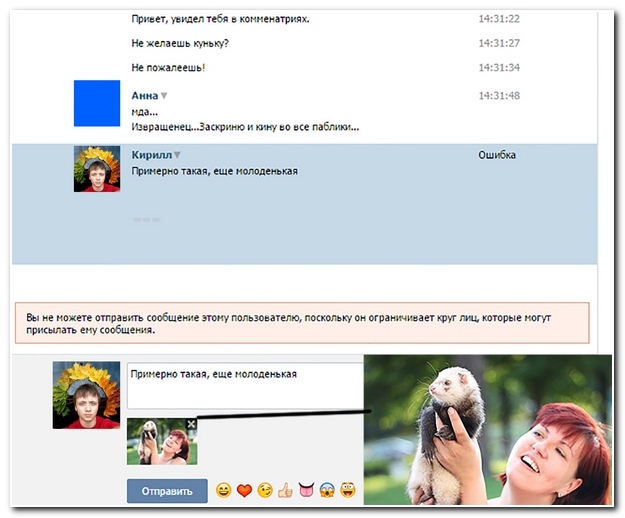Remove the attached ferret photo
Screen dimensions: 625x518
(192, 425)
